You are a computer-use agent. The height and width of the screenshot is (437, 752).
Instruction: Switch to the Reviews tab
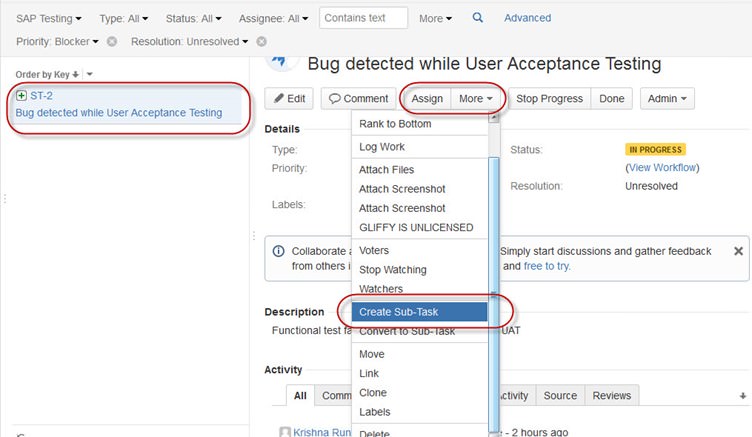click(x=611, y=396)
